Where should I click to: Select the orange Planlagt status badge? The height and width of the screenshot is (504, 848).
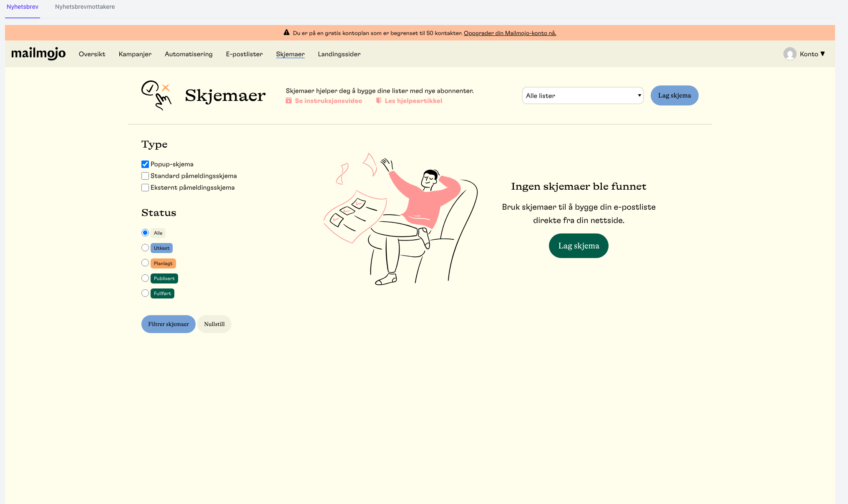tap(163, 263)
